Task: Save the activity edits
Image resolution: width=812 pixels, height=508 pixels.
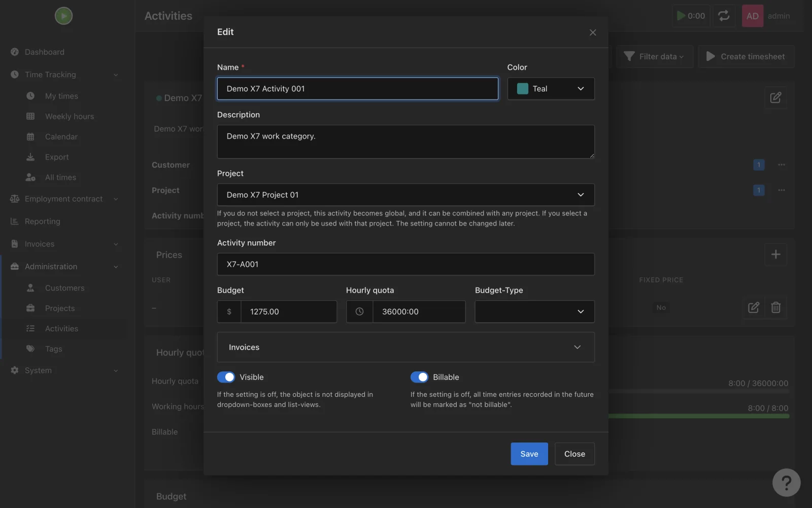Action: click(529, 454)
